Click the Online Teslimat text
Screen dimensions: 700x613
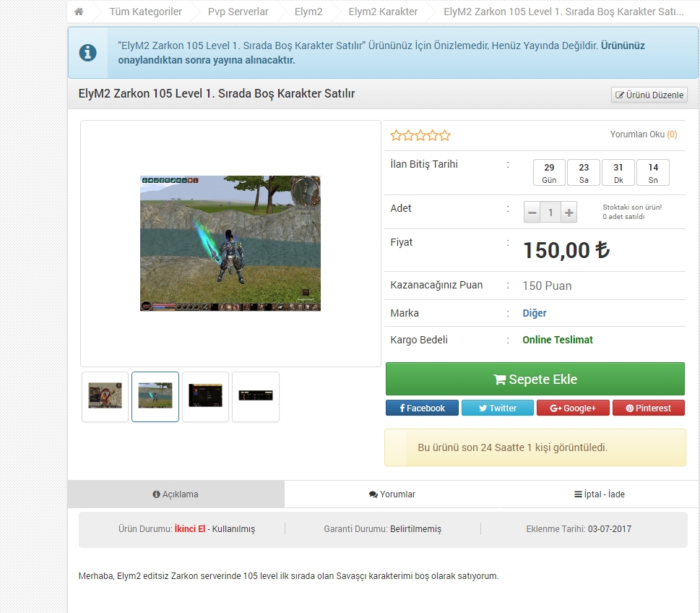pos(558,340)
